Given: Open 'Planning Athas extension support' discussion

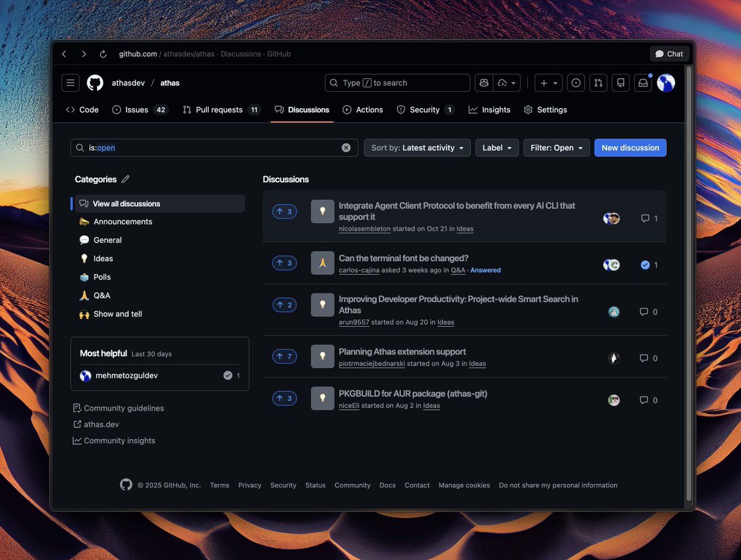Looking at the screenshot, I should click(x=403, y=351).
